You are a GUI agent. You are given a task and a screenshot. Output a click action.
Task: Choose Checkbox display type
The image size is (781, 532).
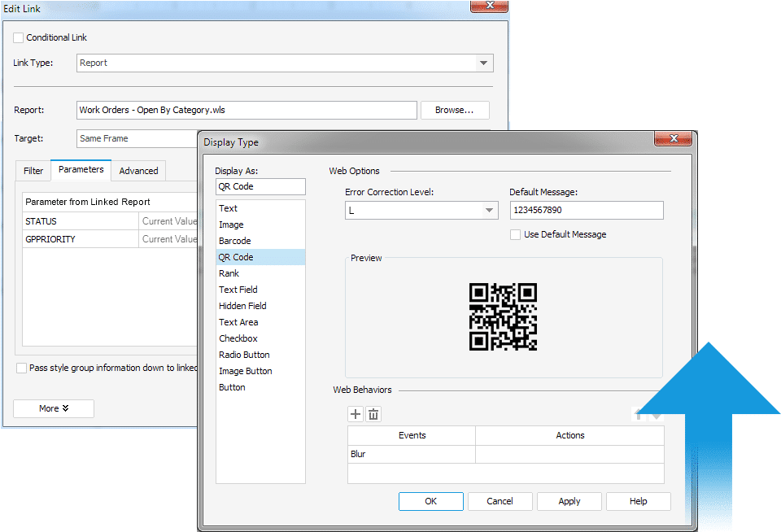260,338
